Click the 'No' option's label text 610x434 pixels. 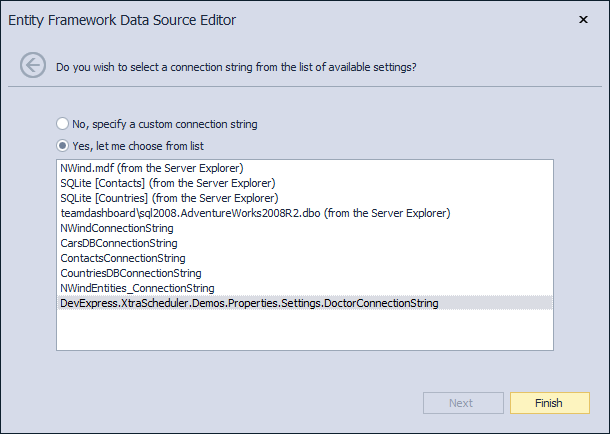point(165,124)
